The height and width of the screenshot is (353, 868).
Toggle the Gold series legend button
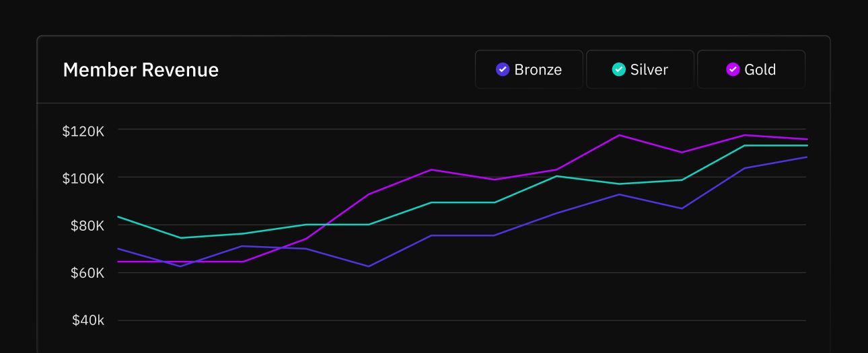click(751, 69)
